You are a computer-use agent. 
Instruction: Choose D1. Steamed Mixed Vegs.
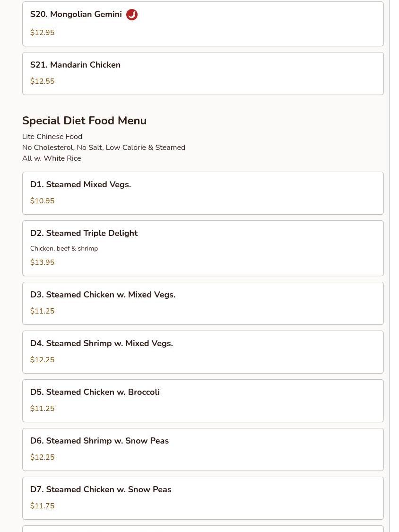coord(80,185)
